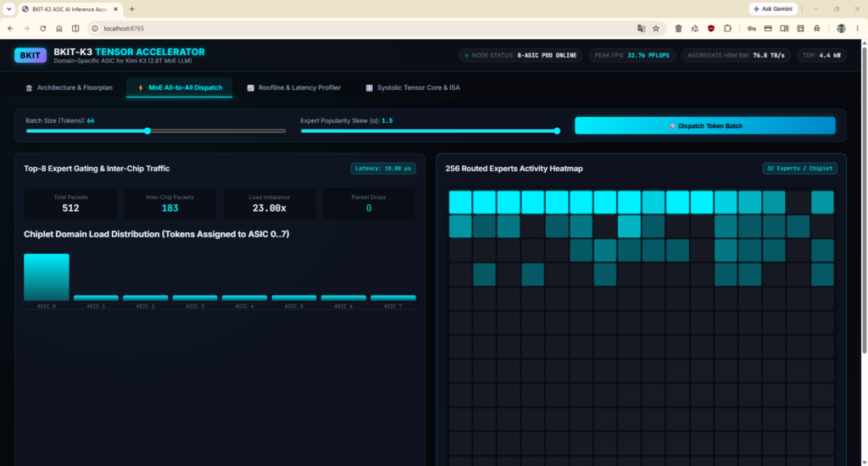Bookmark this page with the star
The height and width of the screenshot is (466, 868).
click(656, 28)
